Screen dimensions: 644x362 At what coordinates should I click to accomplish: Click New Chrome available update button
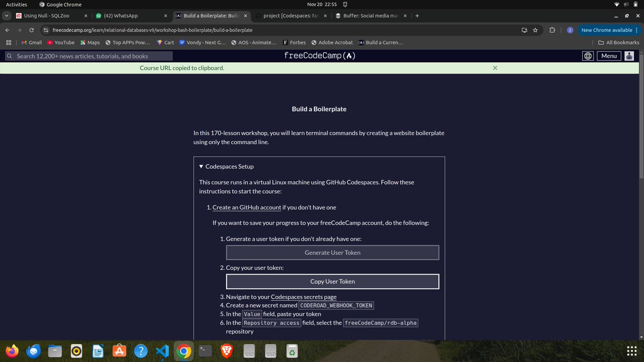[x=610, y=30]
